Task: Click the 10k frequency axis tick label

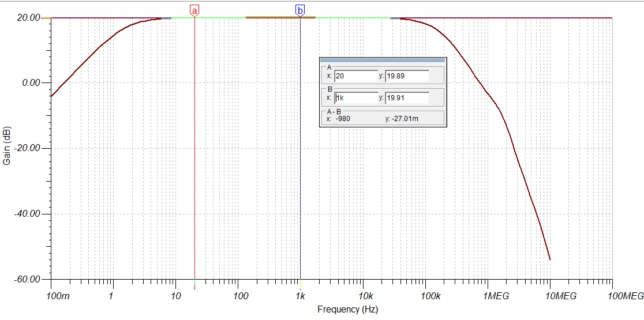Action: 365,296
